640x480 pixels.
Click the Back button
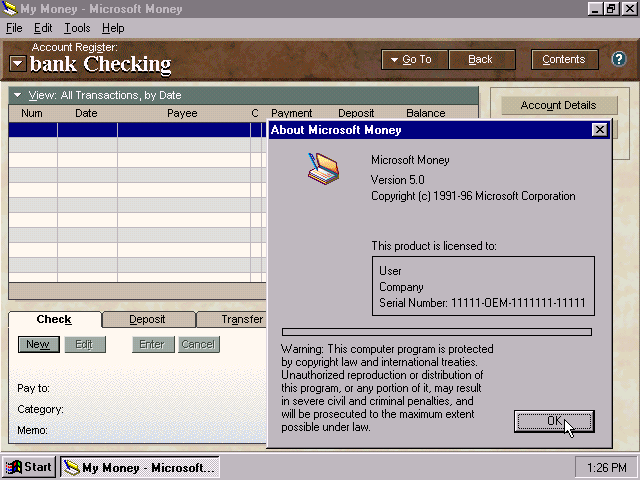tap(480, 60)
